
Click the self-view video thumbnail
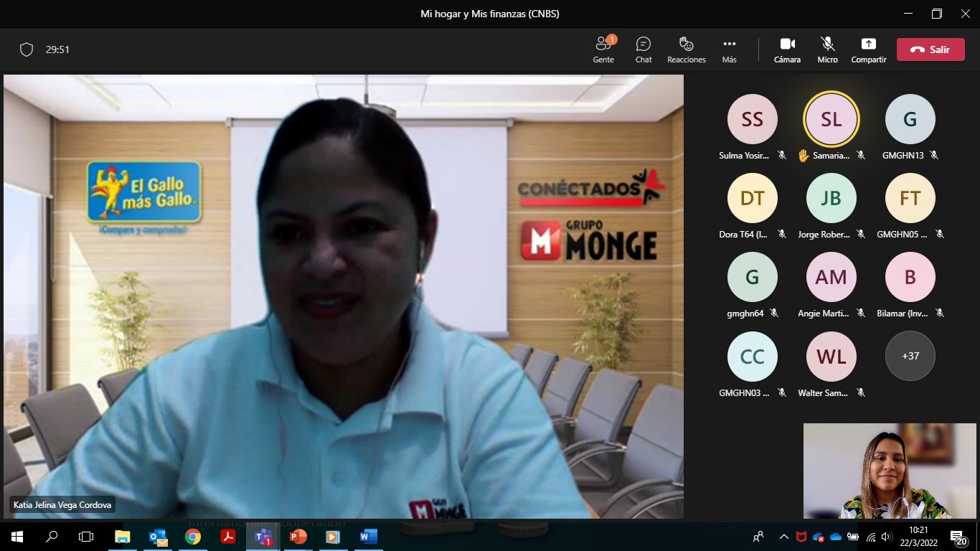click(890, 471)
